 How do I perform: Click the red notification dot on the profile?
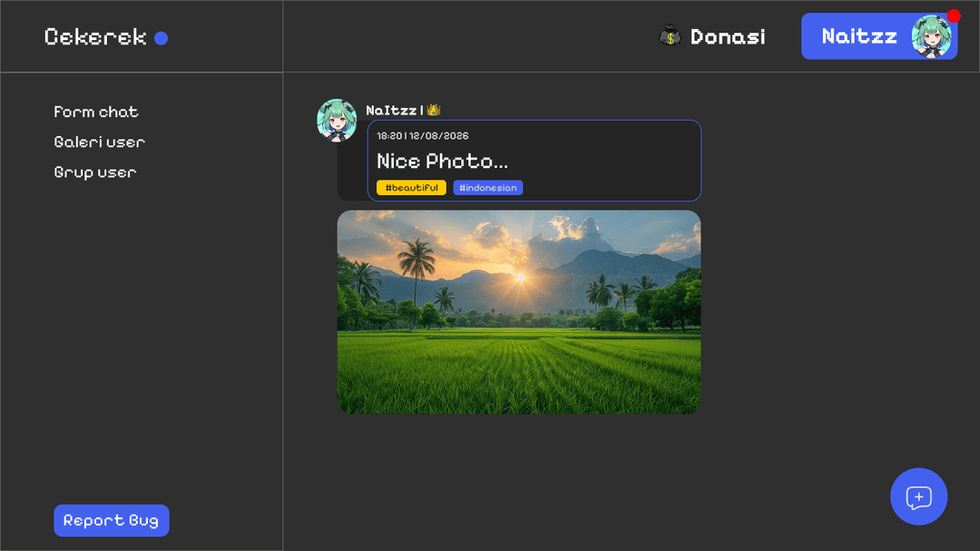click(954, 15)
